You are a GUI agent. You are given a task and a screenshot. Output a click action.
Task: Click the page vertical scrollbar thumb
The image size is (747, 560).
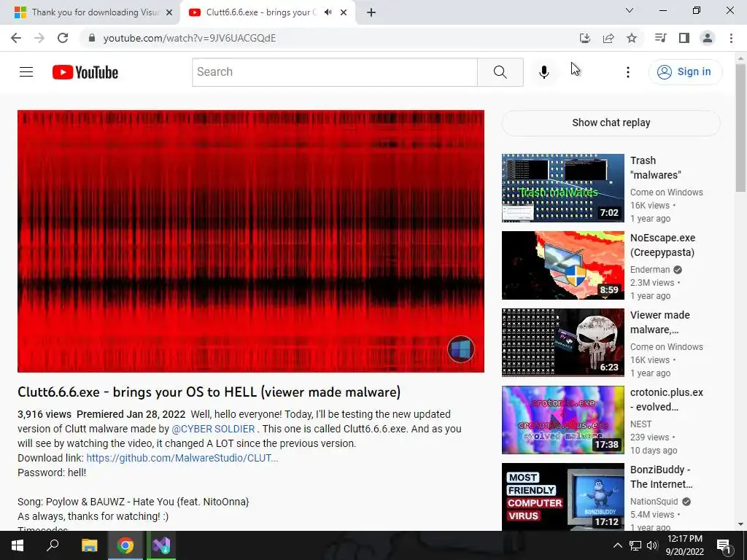coord(741,128)
